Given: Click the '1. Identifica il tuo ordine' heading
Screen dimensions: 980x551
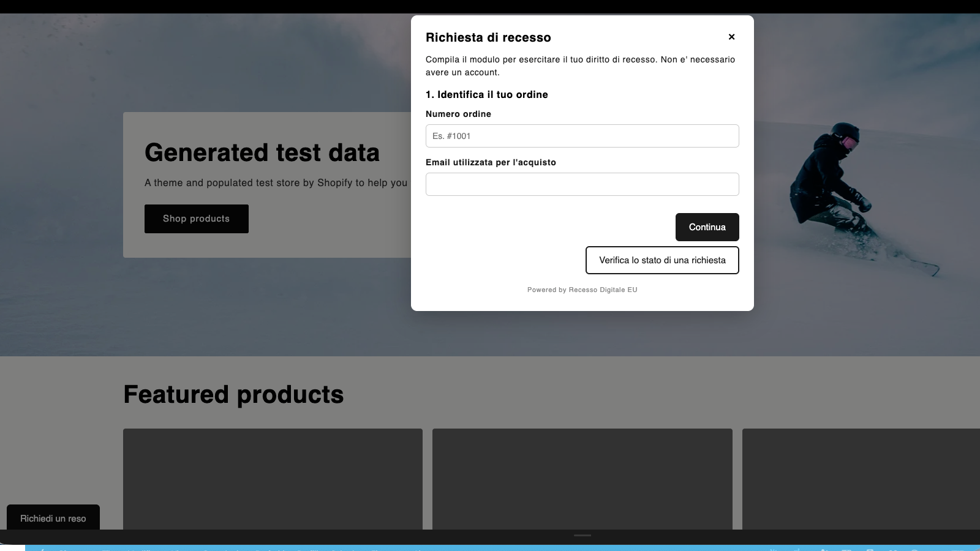Looking at the screenshot, I should tap(487, 94).
